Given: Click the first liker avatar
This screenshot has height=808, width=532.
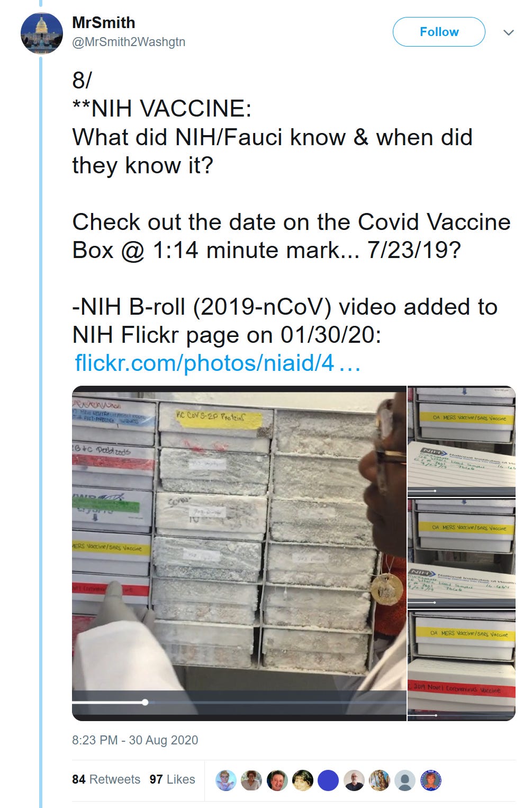Looking at the screenshot, I should point(226,780).
